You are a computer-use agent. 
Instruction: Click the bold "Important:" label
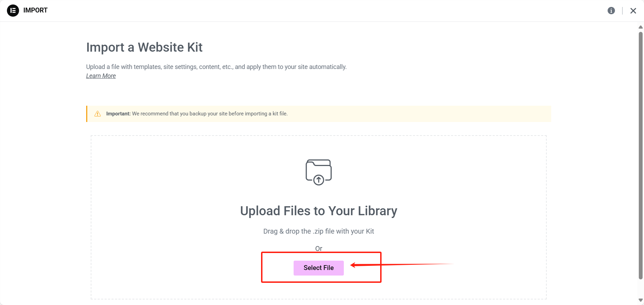[x=118, y=114]
